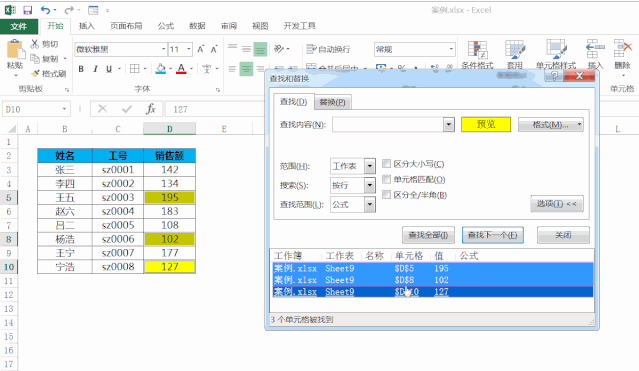Click the Insert Function fx icon
The height and width of the screenshot is (371, 639).
click(x=151, y=109)
